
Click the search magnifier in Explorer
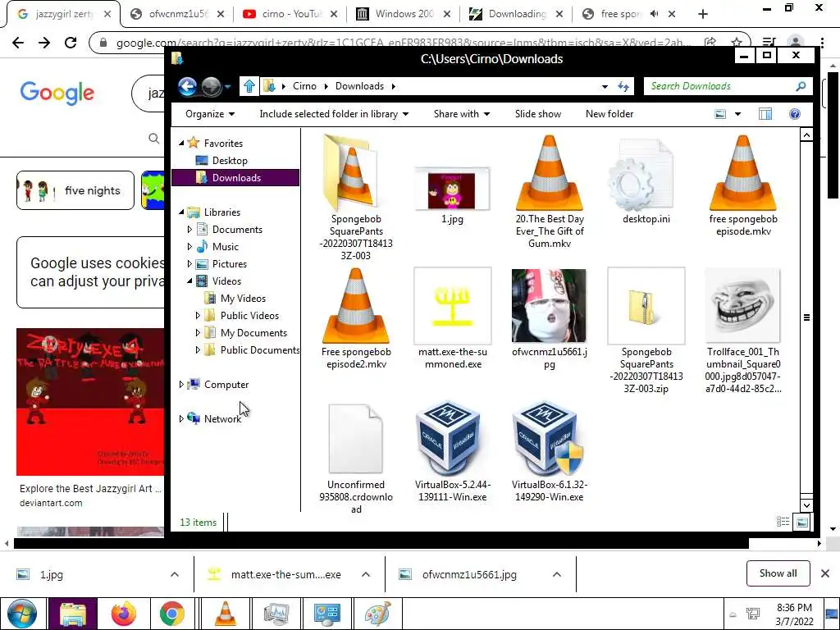pyautogui.click(x=801, y=85)
